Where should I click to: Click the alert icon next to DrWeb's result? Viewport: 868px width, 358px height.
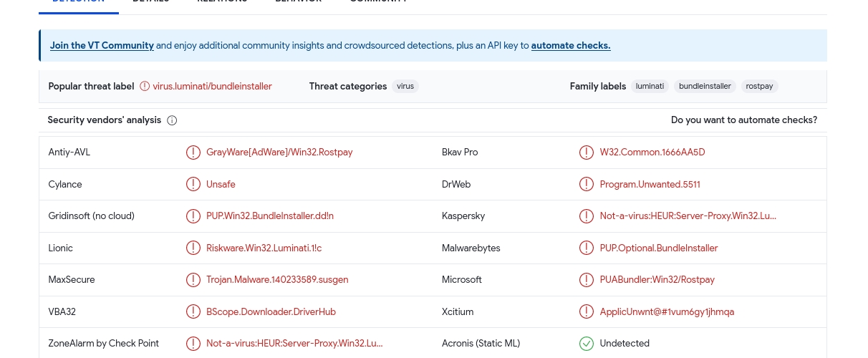coord(587,184)
